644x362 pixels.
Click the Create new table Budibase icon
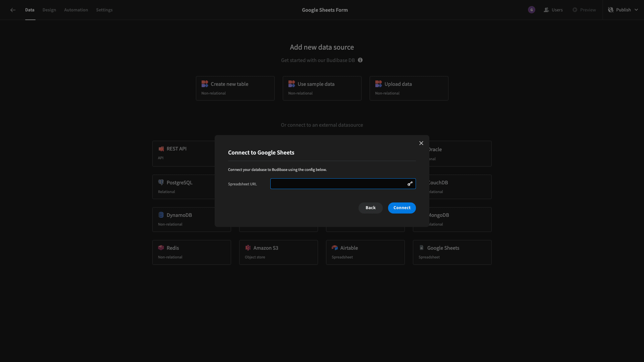205,84
